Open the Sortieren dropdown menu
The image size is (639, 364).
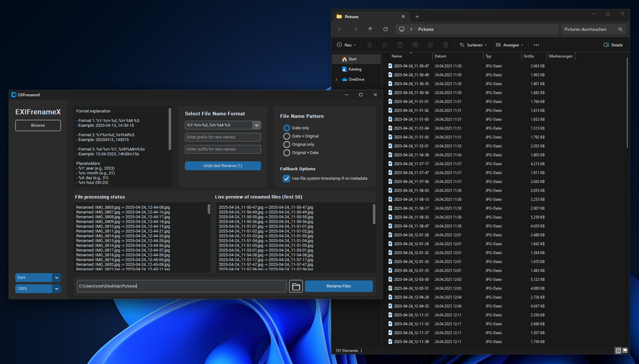click(473, 45)
